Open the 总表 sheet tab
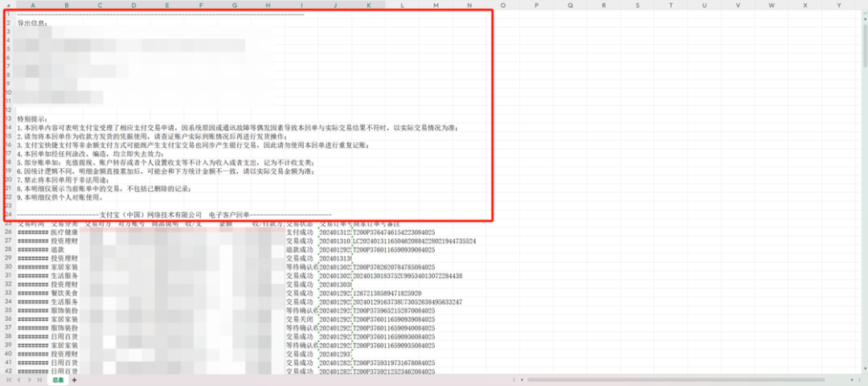868x386 pixels. (x=58, y=380)
